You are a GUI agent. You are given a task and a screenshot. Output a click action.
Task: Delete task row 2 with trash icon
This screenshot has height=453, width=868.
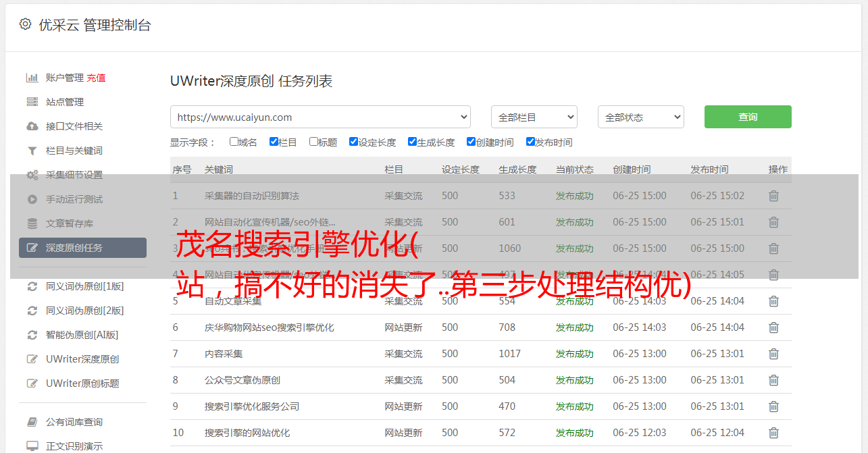pyautogui.click(x=774, y=222)
